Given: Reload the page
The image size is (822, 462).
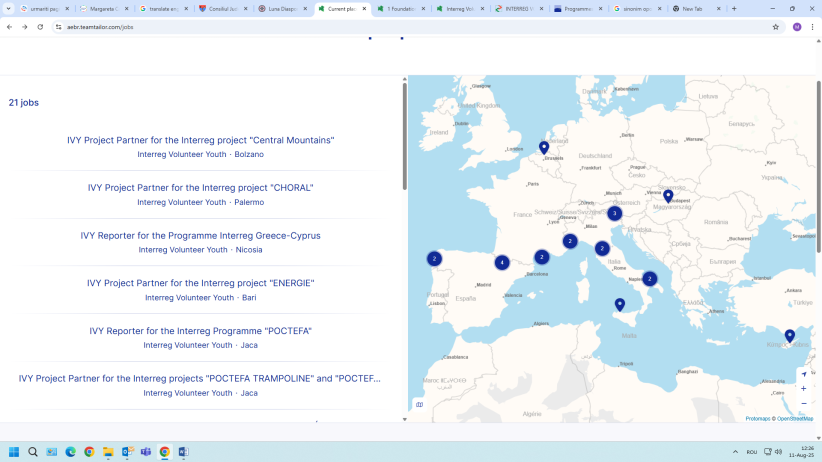Looking at the screenshot, I should coord(40,27).
